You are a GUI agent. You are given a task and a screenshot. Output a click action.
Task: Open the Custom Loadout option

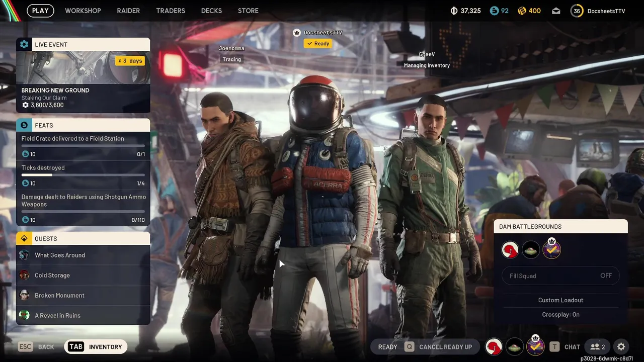(x=560, y=300)
